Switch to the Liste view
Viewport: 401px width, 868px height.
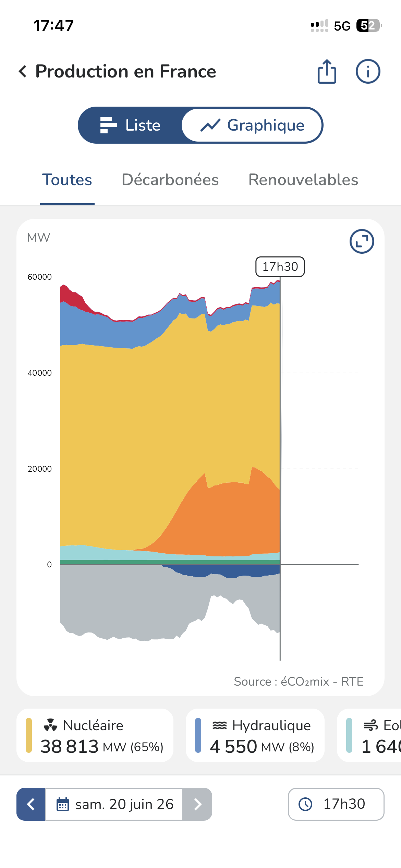click(130, 125)
